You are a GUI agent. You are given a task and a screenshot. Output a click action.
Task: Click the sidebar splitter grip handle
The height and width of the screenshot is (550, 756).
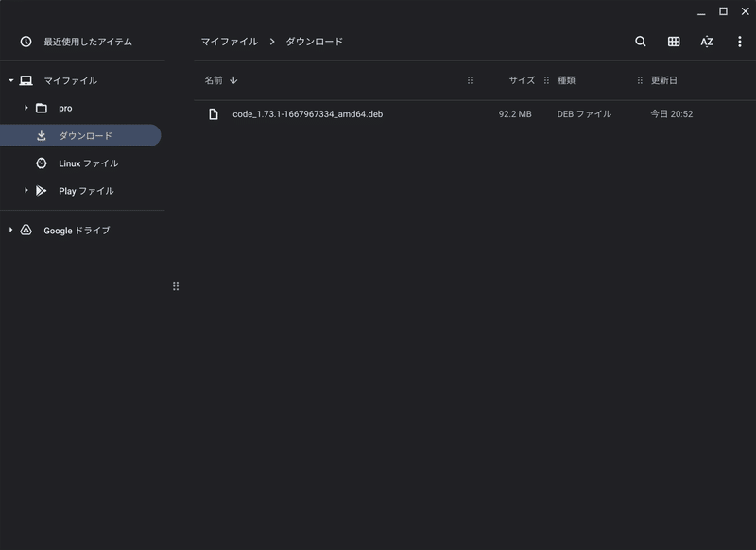176,286
